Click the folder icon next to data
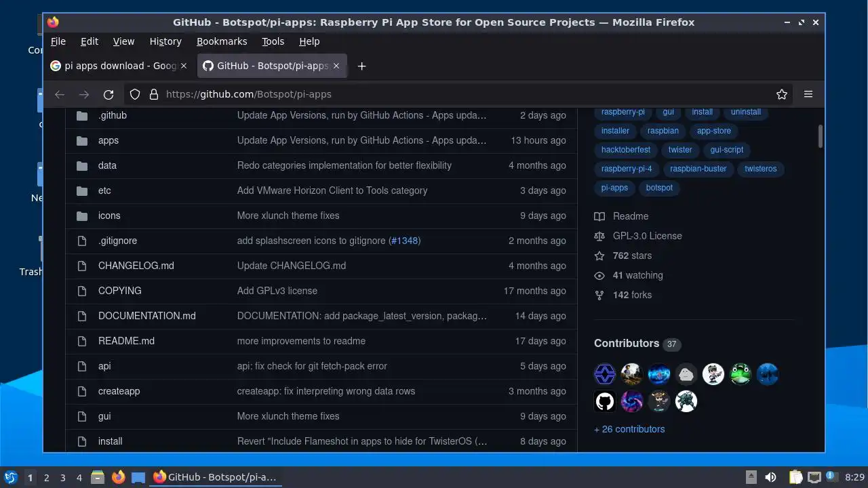Viewport: 868px width, 488px height. point(82,165)
